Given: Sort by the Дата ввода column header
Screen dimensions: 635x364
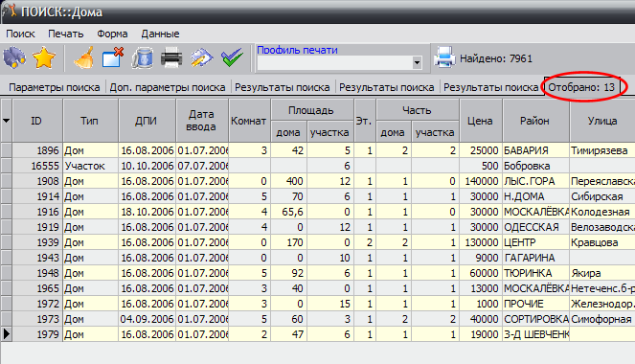Looking at the screenshot, I should coord(202,121).
